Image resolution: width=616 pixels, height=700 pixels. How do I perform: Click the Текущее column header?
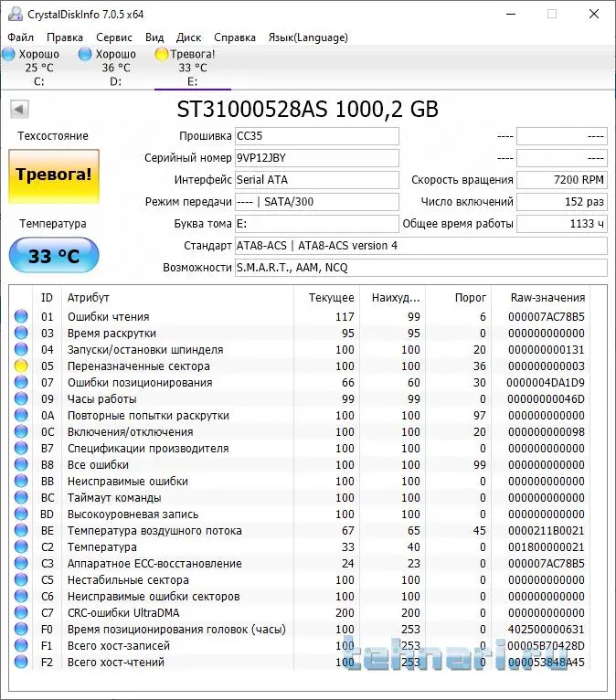click(331, 298)
